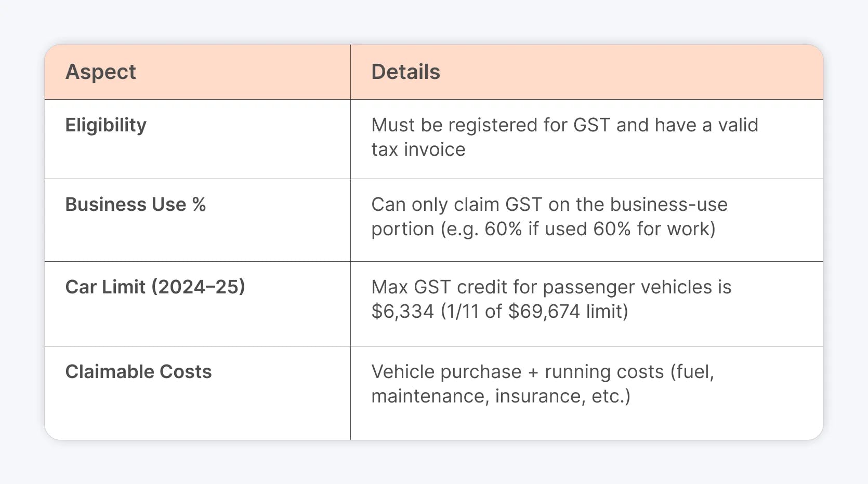Click the Business Use % label

tap(135, 205)
